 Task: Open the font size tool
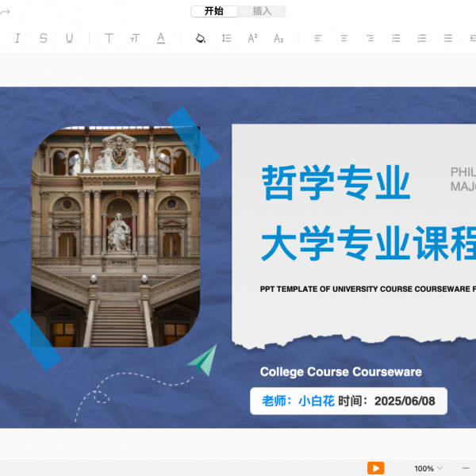click(x=135, y=38)
